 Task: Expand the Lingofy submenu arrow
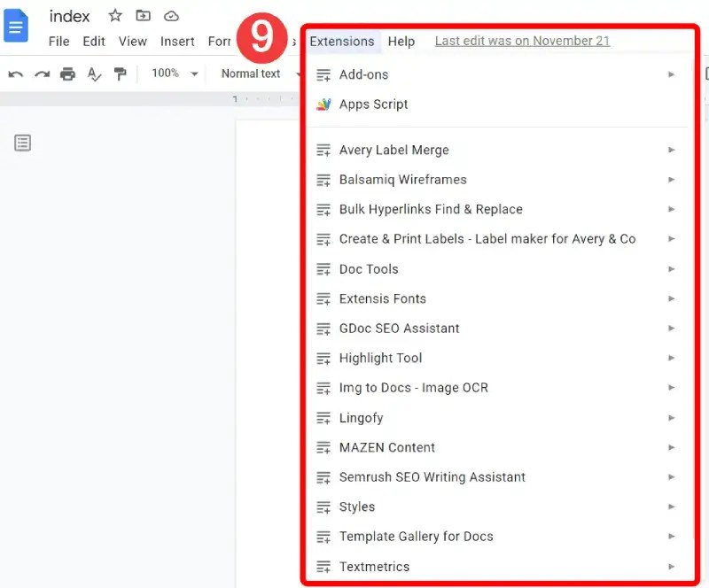672,418
